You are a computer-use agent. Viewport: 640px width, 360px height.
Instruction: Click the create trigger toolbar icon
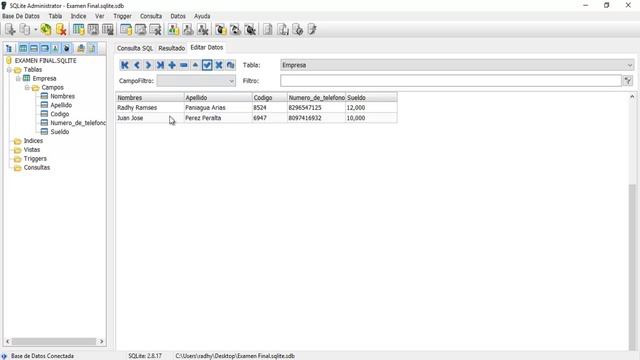coord(221,29)
